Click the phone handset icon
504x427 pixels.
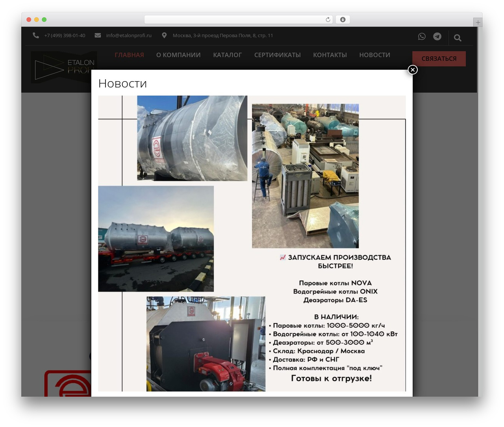click(x=36, y=35)
